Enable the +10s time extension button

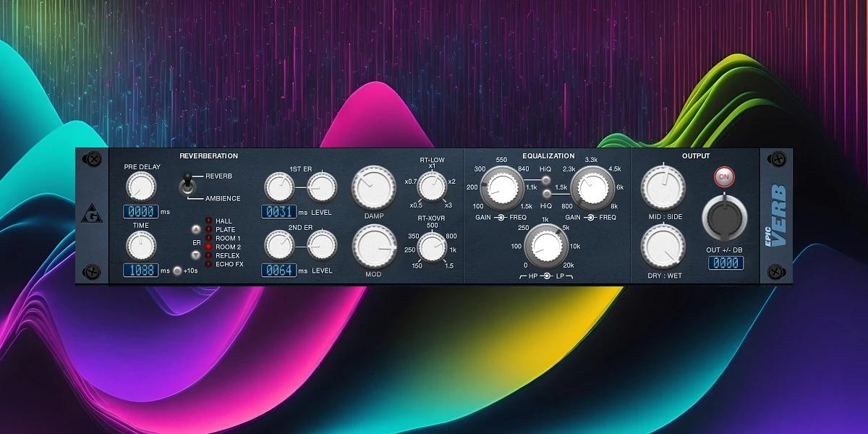178,270
